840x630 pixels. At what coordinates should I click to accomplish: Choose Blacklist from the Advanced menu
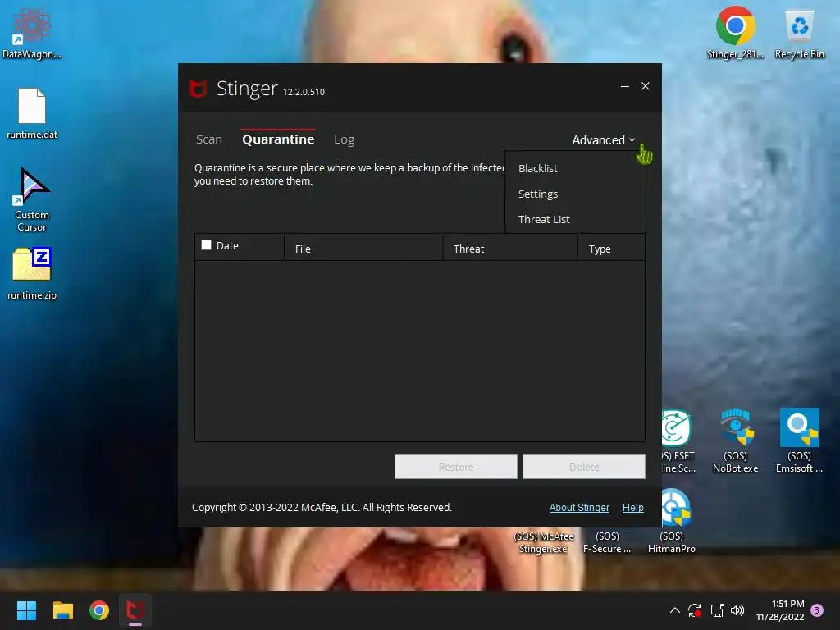click(538, 168)
